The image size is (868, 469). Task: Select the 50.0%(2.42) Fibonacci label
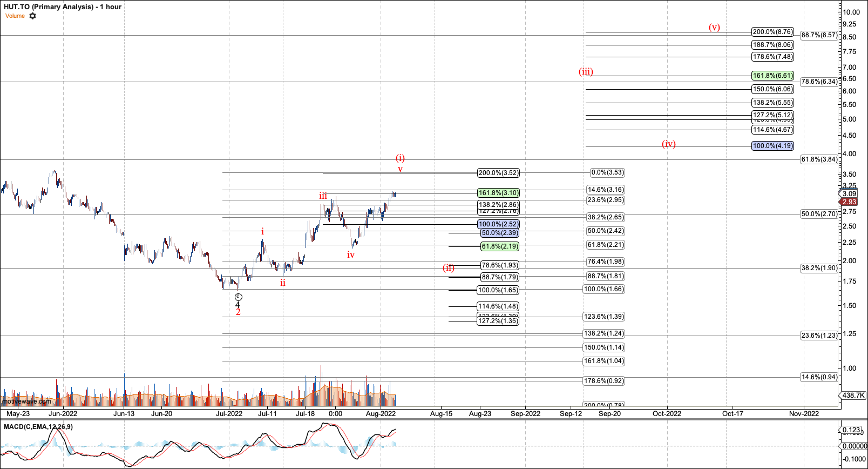(x=606, y=231)
